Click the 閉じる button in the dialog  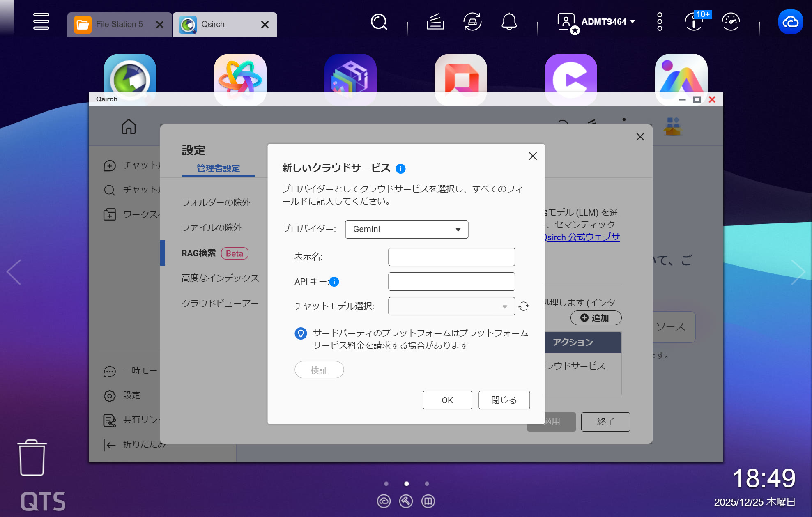[x=504, y=400]
